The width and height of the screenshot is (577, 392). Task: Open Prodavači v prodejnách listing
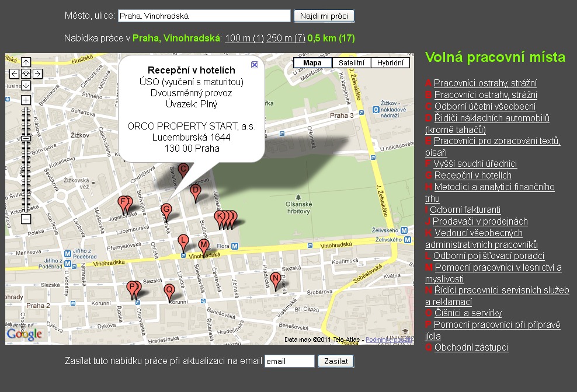click(x=480, y=221)
